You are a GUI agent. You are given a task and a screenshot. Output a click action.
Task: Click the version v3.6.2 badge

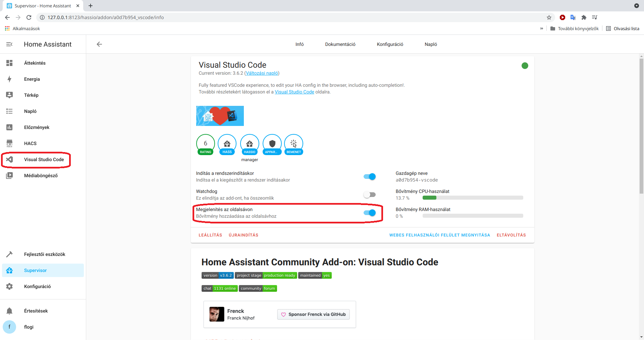click(218, 275)
